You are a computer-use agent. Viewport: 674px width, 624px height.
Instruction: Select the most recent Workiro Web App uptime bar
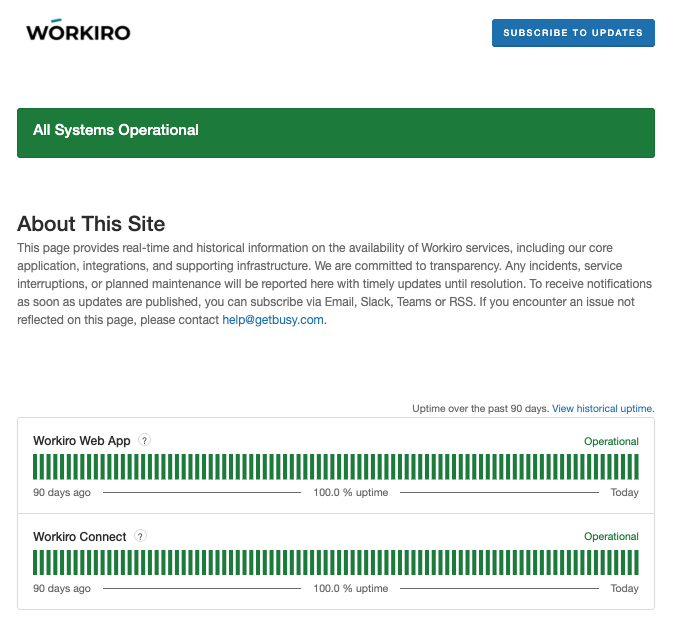click(x=636, y=467)
